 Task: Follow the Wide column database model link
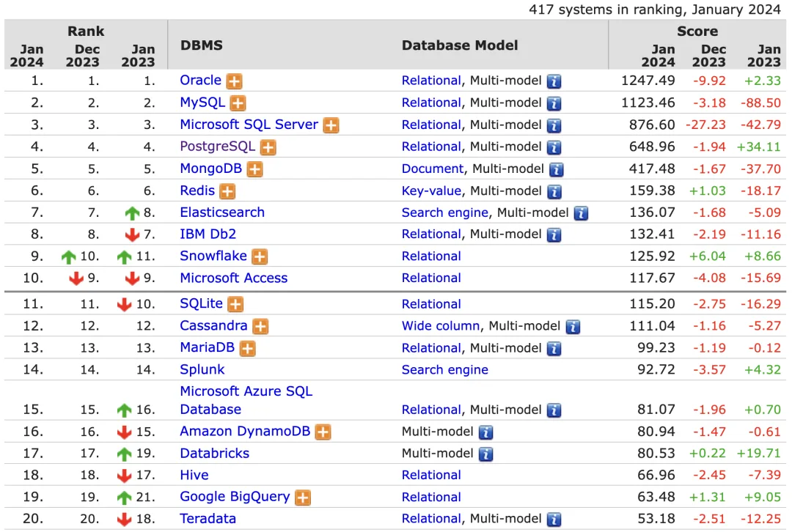(x=441, y=326)
